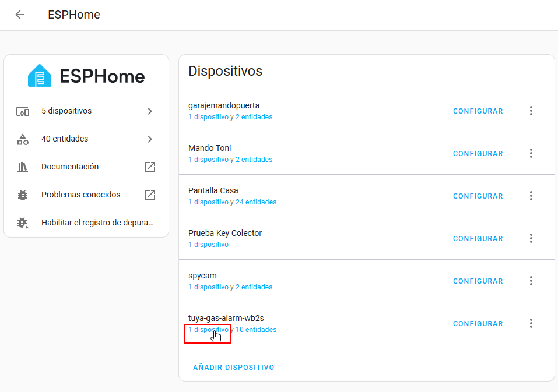Image resolution: width=558 pixels, height=392 pixels.
Task: Expand the 40 entidades chevron
Action: coord(150,139)
